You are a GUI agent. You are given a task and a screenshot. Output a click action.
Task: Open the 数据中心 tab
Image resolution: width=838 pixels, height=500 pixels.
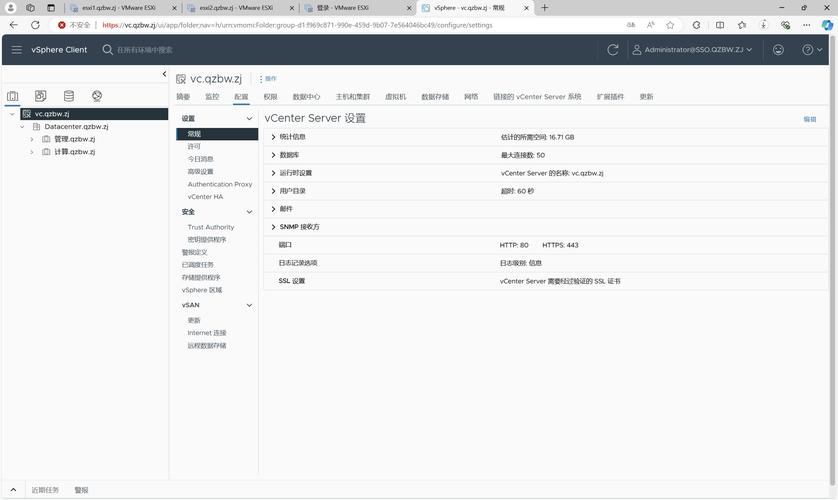point(306,97)
